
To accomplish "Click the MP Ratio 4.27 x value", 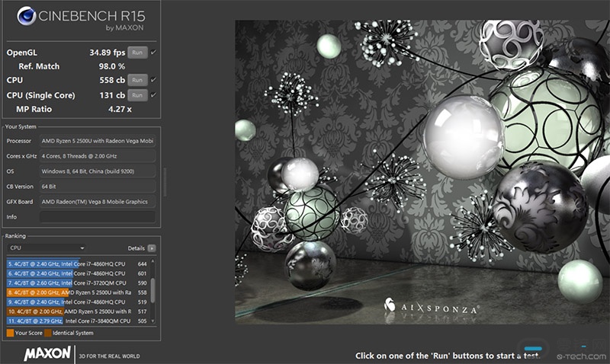I will point(120,109).
